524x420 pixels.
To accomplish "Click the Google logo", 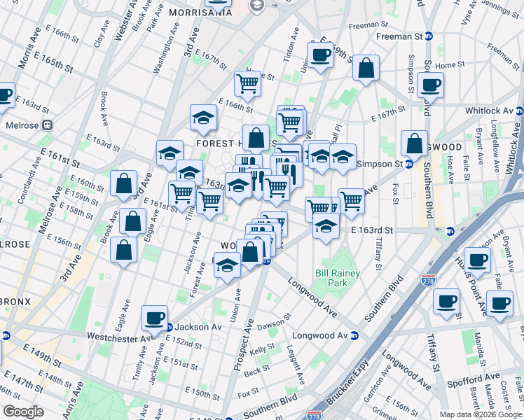I will (x=24, y=412).
